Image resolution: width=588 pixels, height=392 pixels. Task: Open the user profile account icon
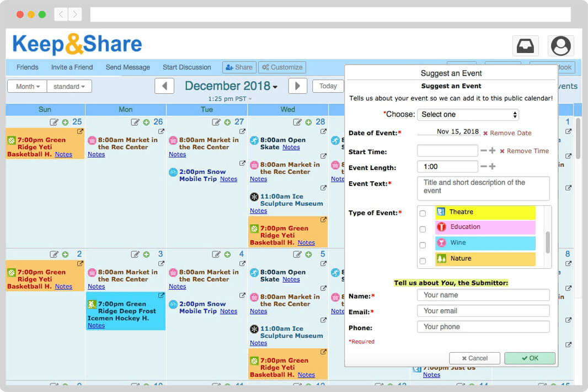click(560, 46)
